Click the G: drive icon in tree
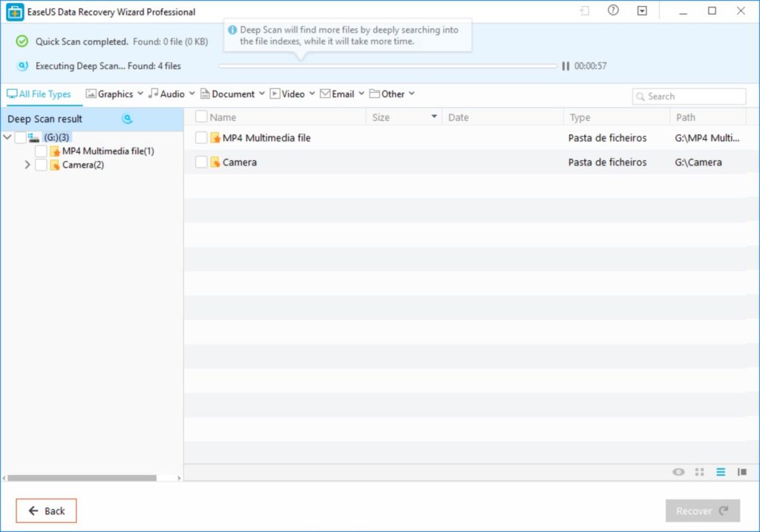The width and height of the screenshot is (760, 532). [x=33, y=137]
